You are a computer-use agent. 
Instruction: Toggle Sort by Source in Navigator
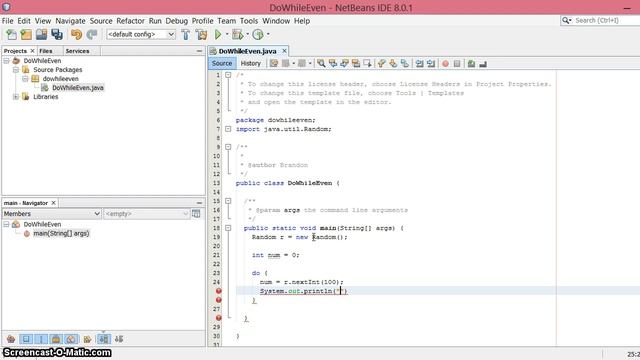point(119,339)
